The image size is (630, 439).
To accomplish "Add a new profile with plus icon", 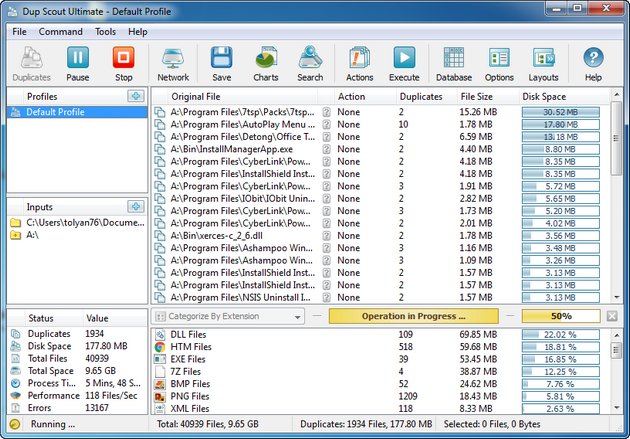I will (x=136, y=96).
